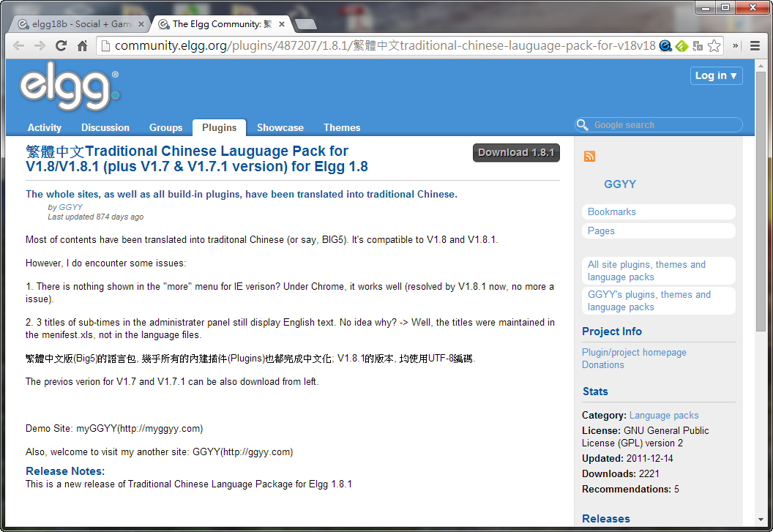Click the vertical page scrollbar
The image size is (773, 532).
pyautogui.click(x=761, y=220)
